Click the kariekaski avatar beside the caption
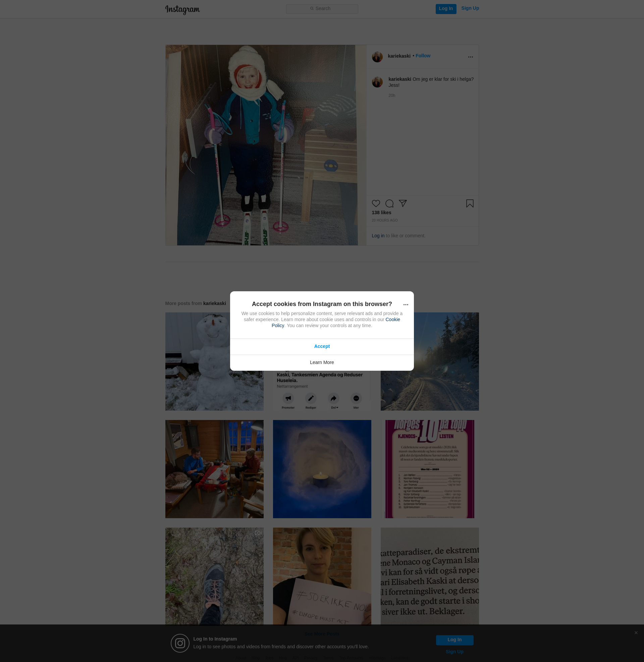 pyautogui.click(x=377, y=82)
